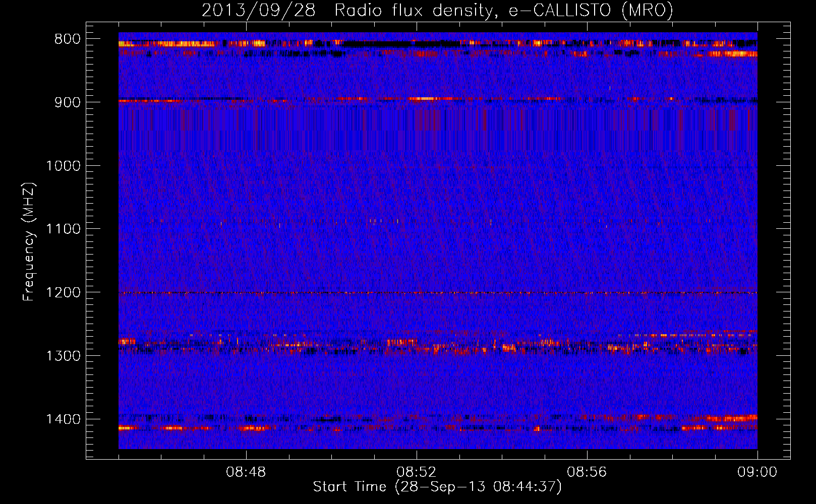Screen dimensions: 816x504
Task: Click the 1400 frequency tick label
Action: [63, 419]
